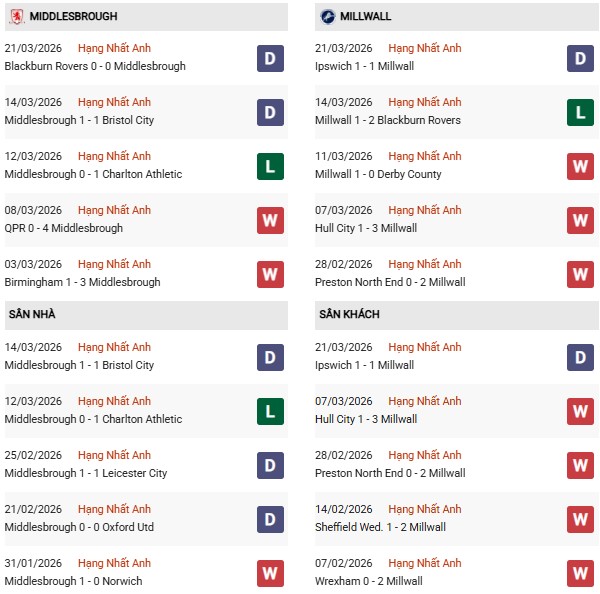Click the W badge for QPR 0-4 Middlesbrough
The image size is (600, 594).
269,220
